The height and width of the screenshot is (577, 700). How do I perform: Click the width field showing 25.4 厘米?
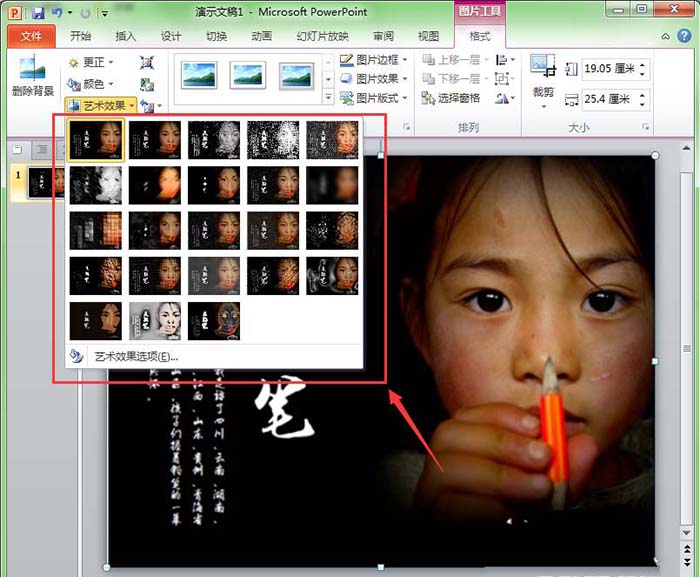click(609, 99)
